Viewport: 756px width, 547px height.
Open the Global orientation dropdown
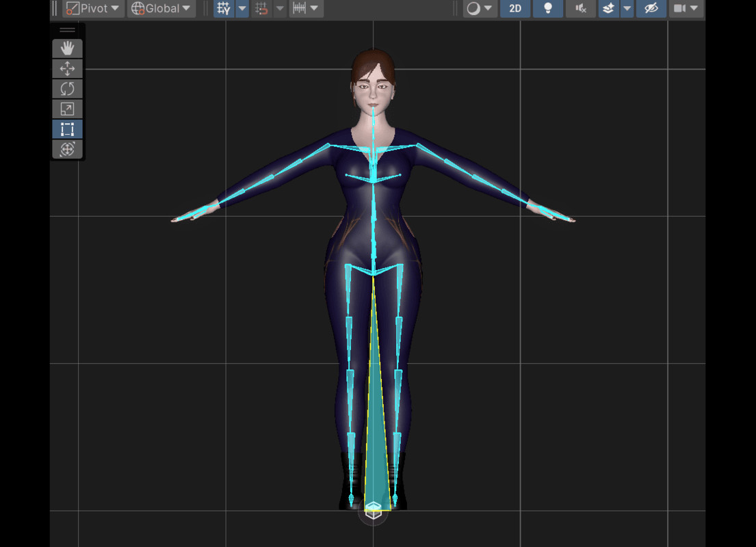[x=159, y=9]
